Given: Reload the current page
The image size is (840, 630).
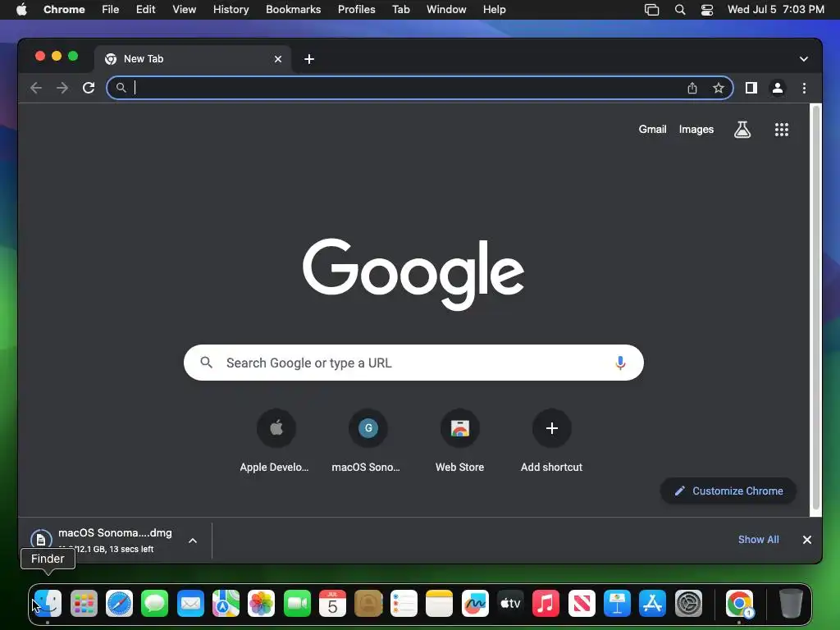Looking at the screenshot, I should (89, 88).
